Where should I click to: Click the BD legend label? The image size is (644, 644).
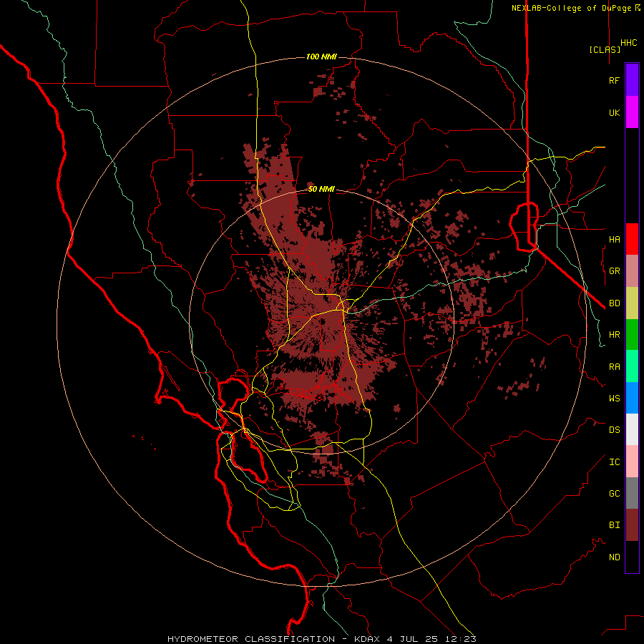click(x=614, y=303)
